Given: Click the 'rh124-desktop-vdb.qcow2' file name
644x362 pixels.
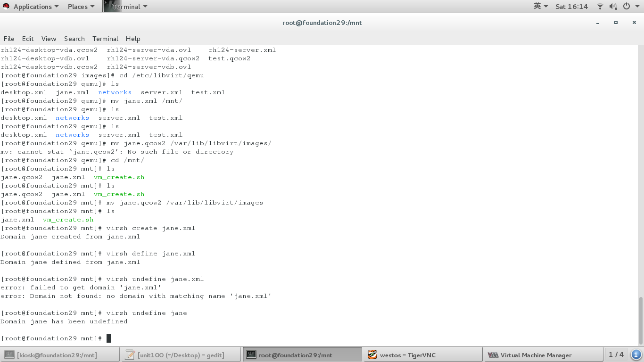Looking at the screenshot, I should pyautogui.click(x=49, y=67).
